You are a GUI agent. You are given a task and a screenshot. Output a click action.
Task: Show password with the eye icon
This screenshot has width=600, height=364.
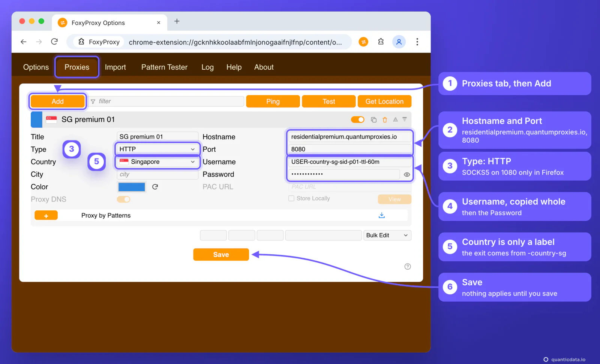click(x=407, y=175)
